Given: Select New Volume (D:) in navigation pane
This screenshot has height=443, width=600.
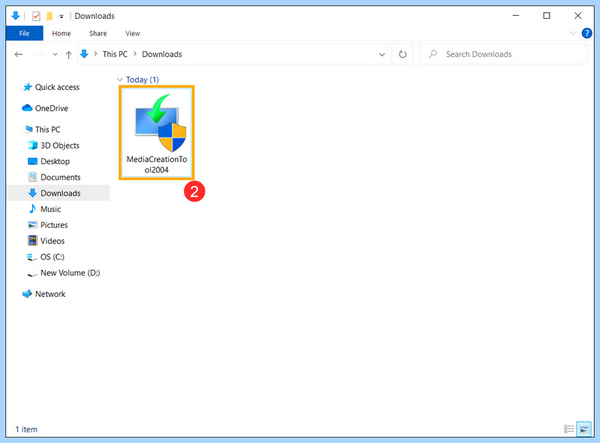Looking at the screenshot, I should (70, 273).
